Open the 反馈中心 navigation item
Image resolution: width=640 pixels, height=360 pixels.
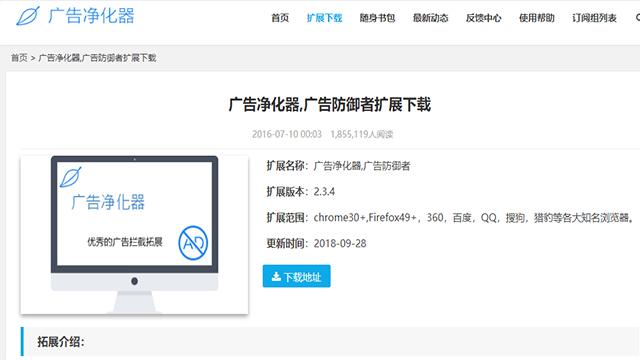[483, 18]
